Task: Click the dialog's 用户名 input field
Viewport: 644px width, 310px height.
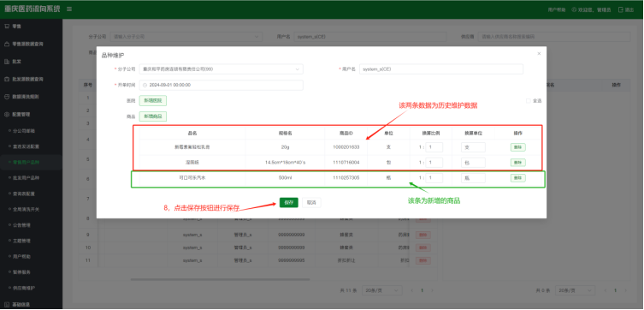Action: pos(441,69)
